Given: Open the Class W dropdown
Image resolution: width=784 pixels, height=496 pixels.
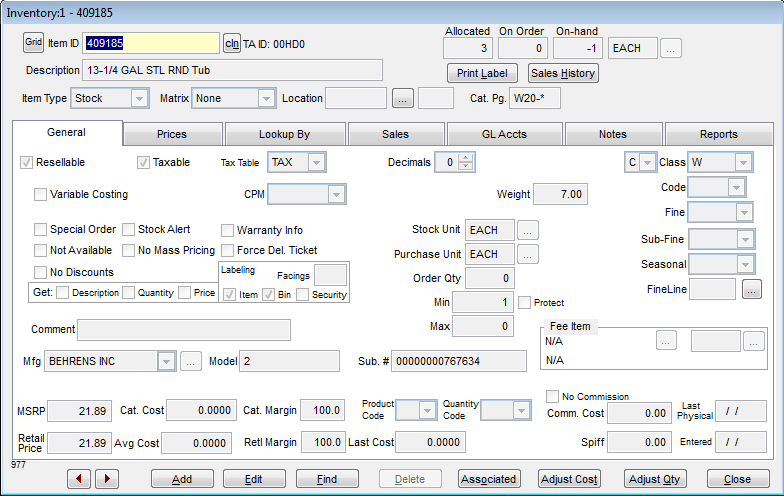Looking at the screenshot, I should point(743,162).
